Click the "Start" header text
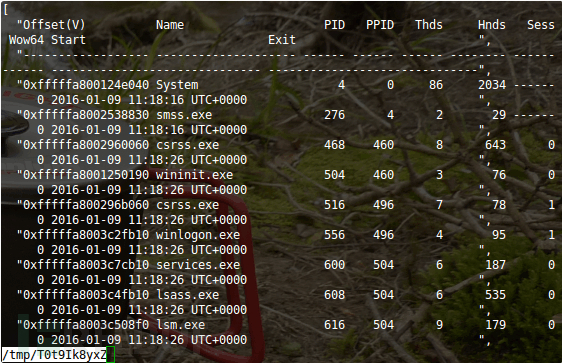The height and width of the screenshot is (363, 562). point(68,40)
